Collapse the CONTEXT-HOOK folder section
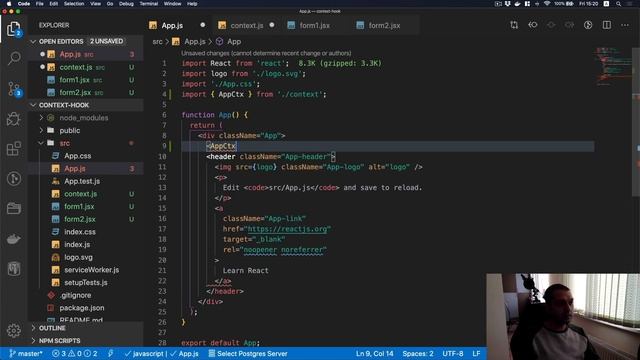The image size is (640, 360). [33, 105]
